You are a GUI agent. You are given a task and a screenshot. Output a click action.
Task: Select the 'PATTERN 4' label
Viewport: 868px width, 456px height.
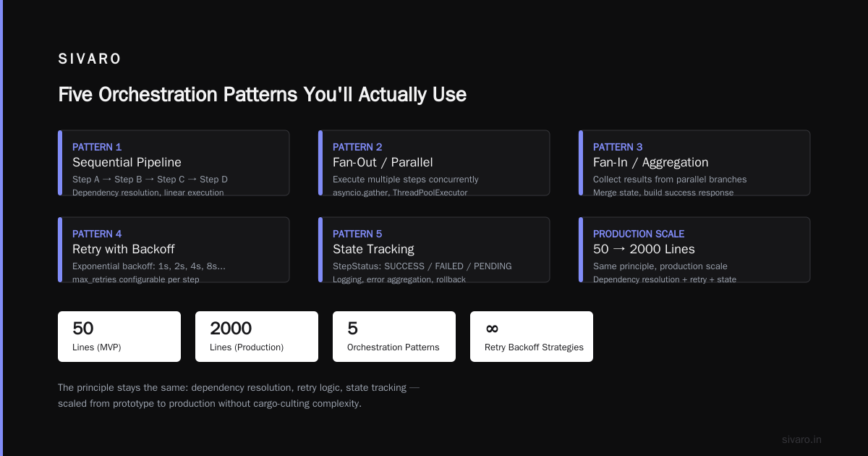97,234
